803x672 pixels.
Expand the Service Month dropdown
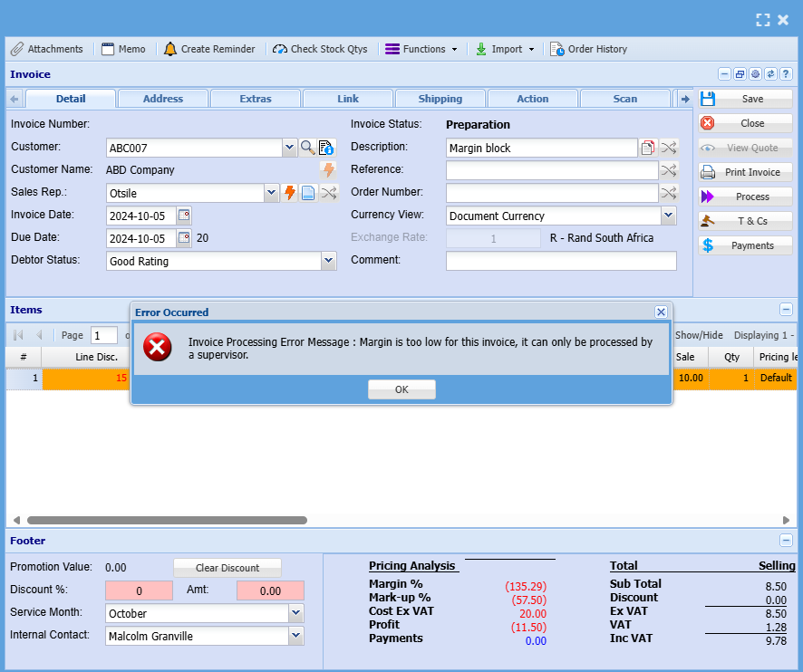[295, 613]
